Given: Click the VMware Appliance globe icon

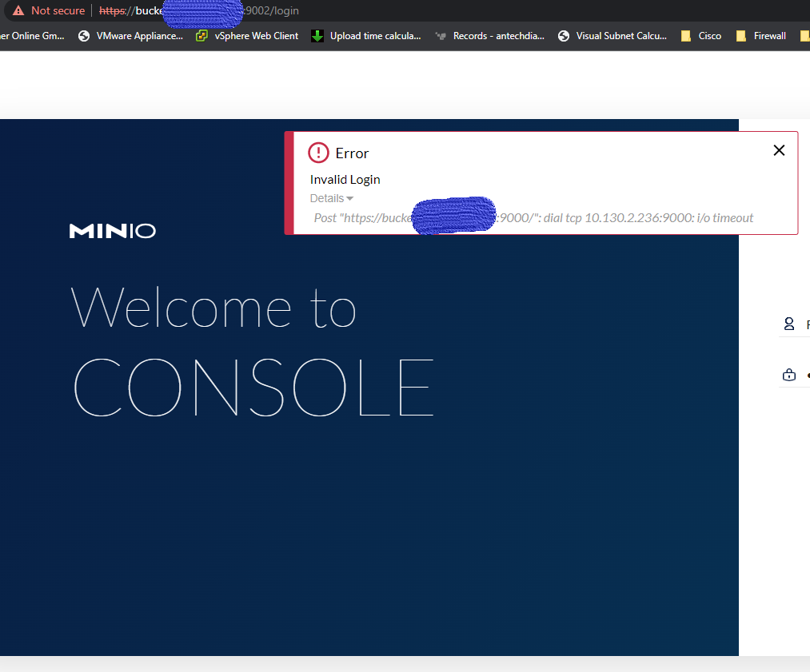Looking at the screenshot, I should tap(84, 36).
